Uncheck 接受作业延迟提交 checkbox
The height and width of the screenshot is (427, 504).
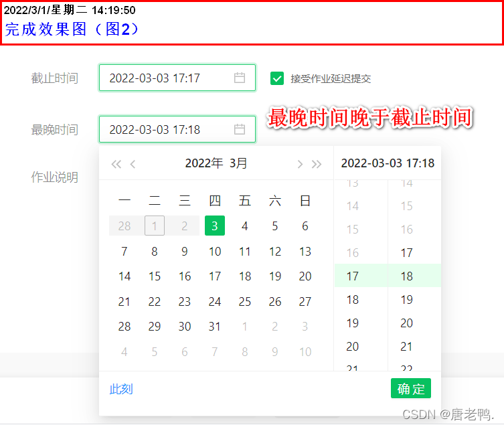276,78
